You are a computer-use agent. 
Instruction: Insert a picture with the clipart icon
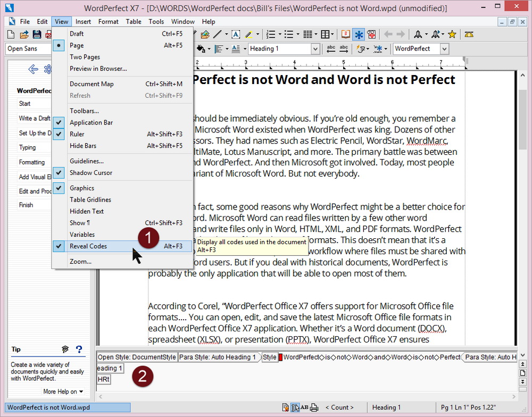pos(205,34)
